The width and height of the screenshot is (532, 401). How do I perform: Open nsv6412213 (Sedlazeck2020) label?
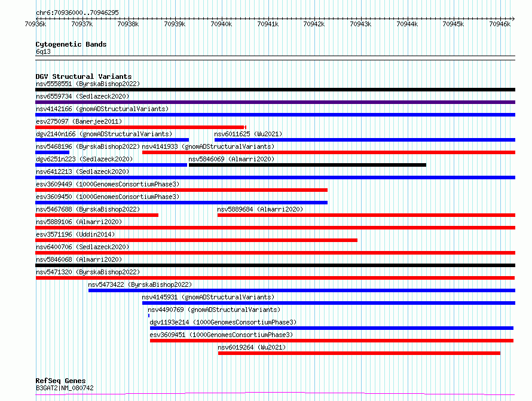tap(82, 172)
